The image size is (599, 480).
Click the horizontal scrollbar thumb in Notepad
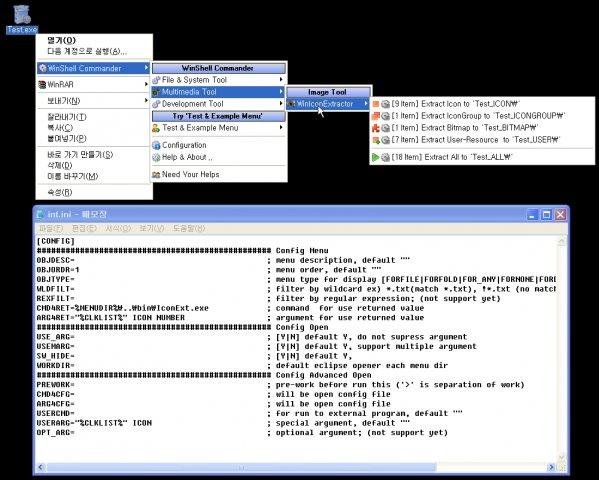pos(241,467)
